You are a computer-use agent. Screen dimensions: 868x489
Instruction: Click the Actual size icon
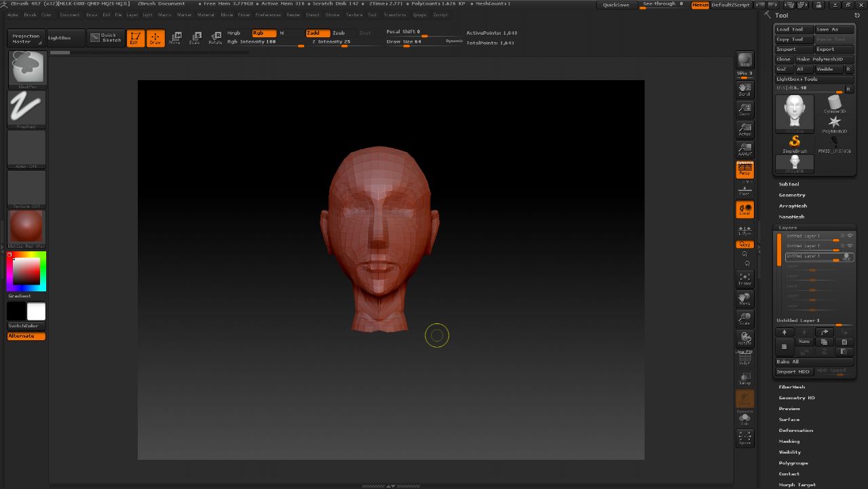click(744, 129)
